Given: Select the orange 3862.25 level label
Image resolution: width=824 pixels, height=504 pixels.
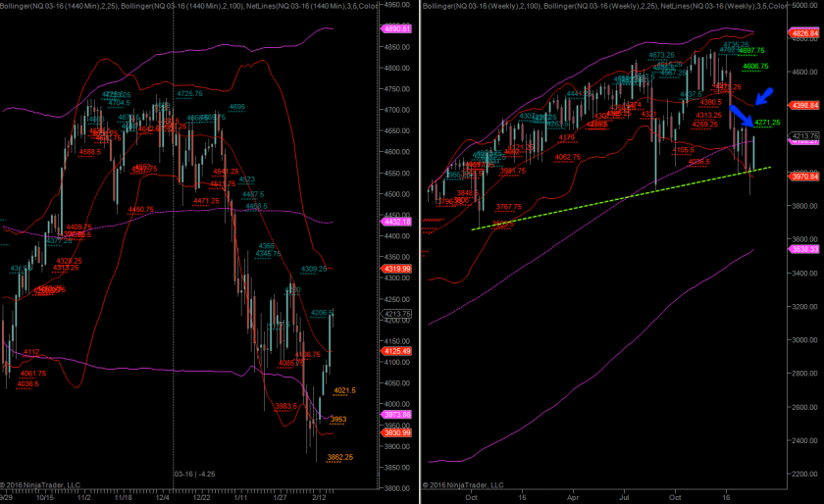Looking at the screenshot, I should tap(339, 457).
